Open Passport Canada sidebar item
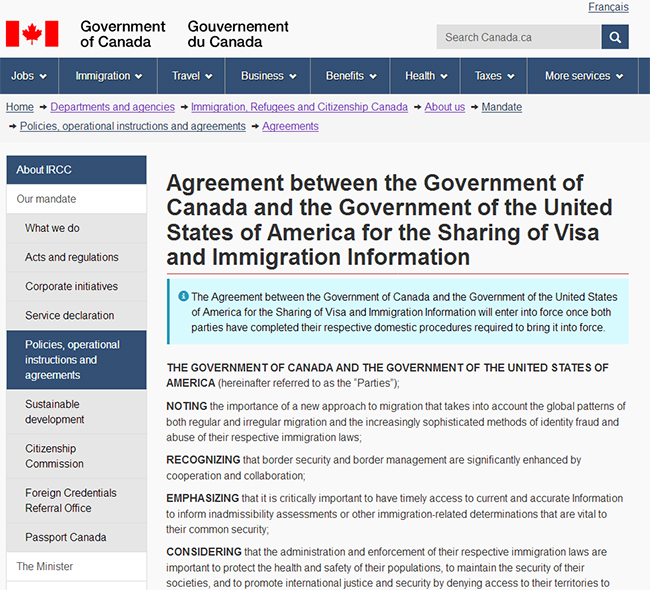This screenshot has width=650, height=590. click(76, 537)
